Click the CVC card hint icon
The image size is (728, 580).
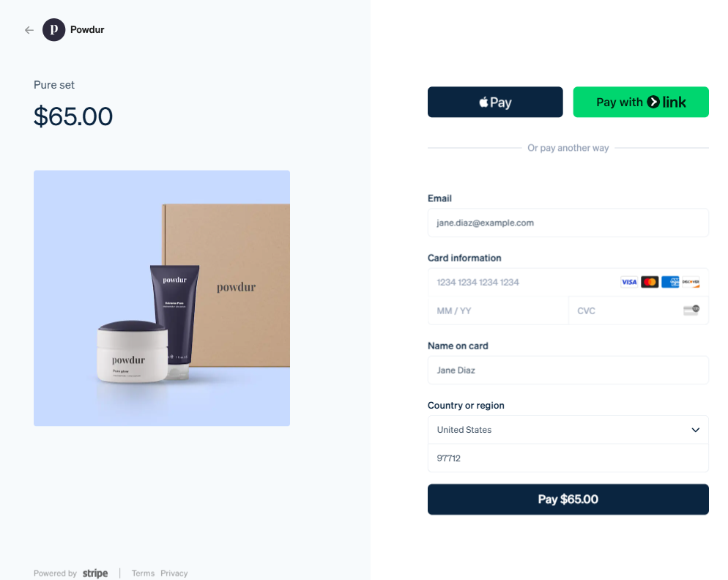pos(691,311)
